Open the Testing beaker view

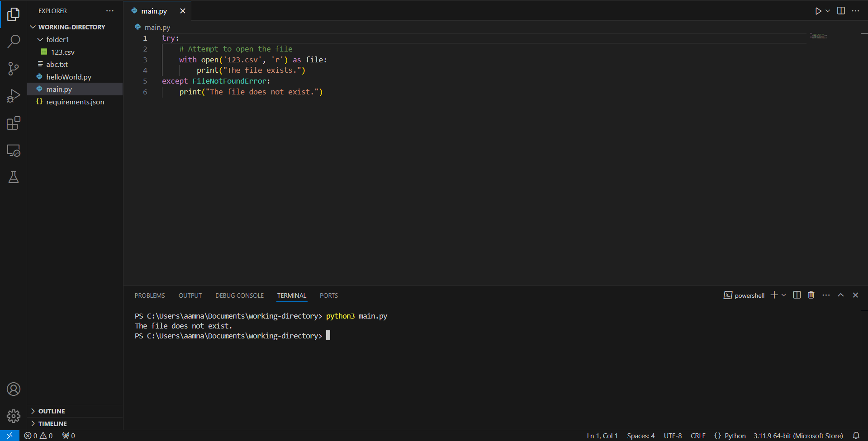click(14, 177)
